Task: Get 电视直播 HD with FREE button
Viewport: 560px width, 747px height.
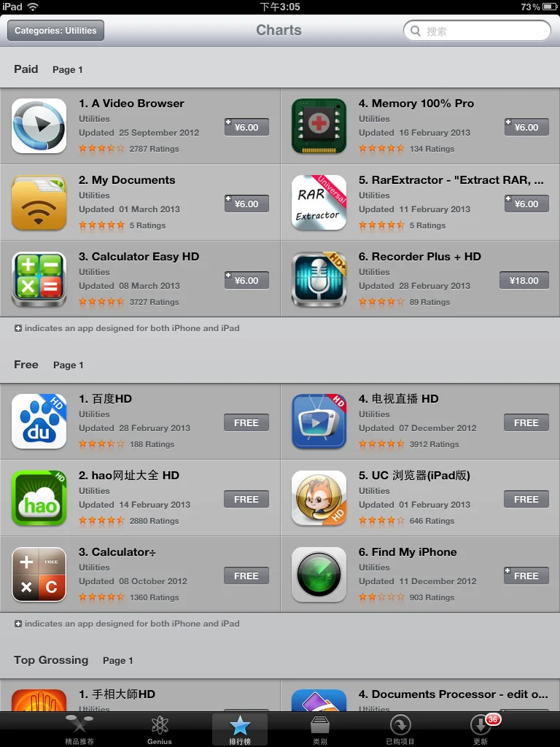Action: click(526, 422)
